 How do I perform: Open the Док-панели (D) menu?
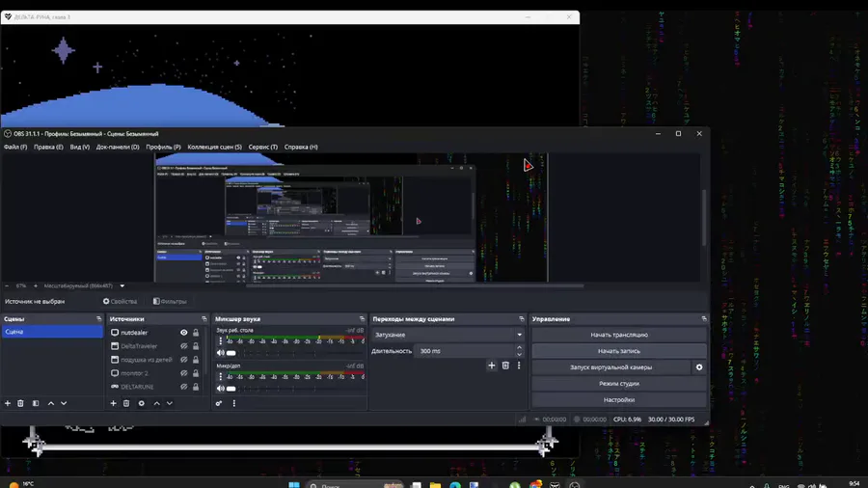pos(118,148)
